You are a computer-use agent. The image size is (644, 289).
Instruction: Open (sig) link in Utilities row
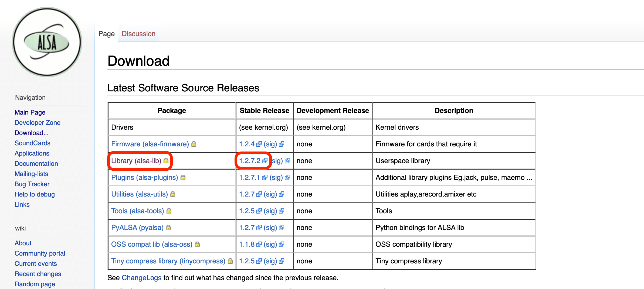270,194
